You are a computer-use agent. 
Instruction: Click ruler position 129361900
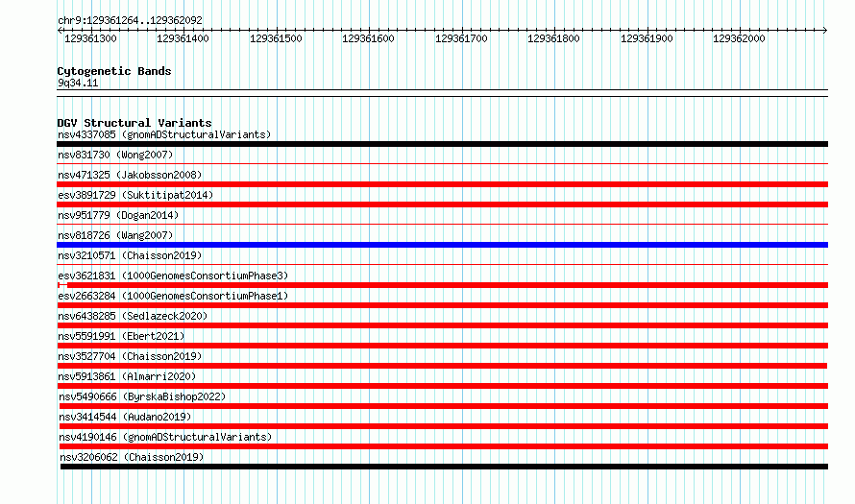click(647, 38)
